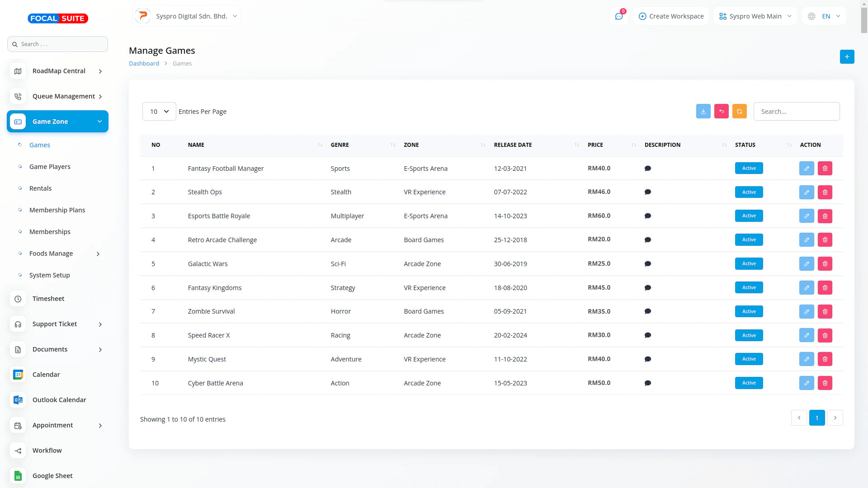Toggle Active status for Fantasy Football Manager
Viewport: 868px width, 488px height.
749,169
